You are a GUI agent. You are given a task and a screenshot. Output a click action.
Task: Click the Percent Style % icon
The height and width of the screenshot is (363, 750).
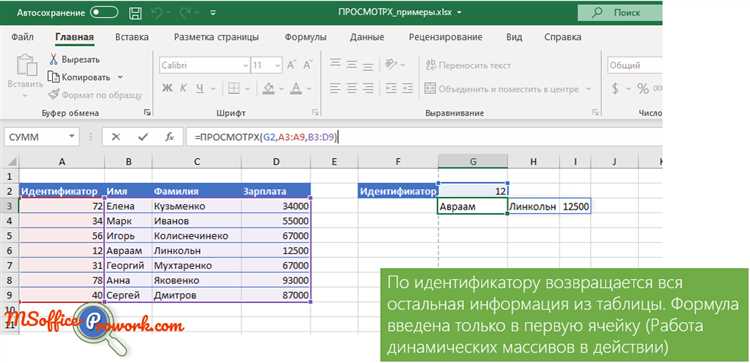pos(643,88)
